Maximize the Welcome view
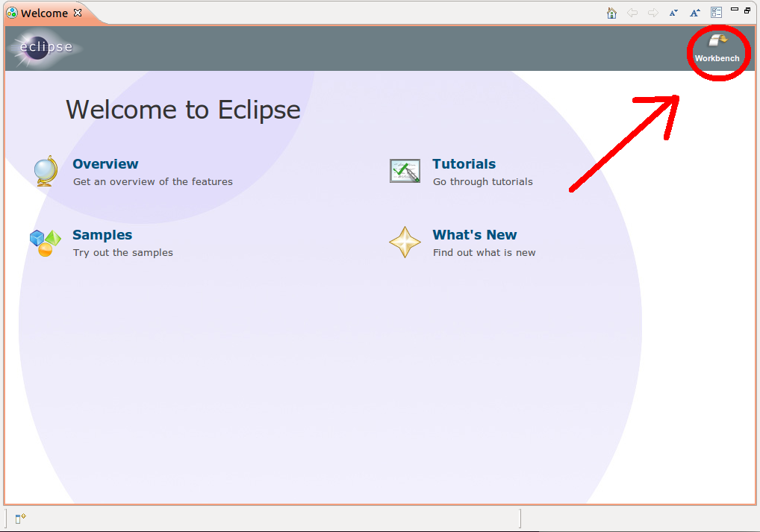The image size is (760, 532). pyautogui.click(x=747, y=10)
